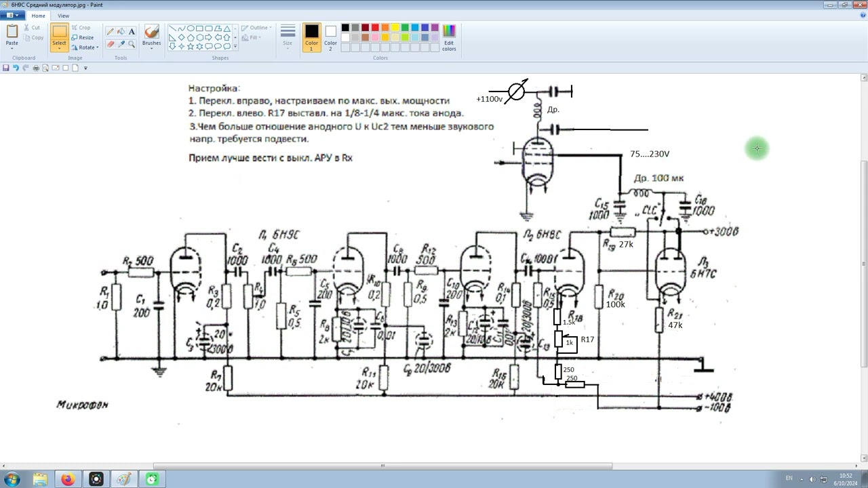Select the Text tool
This screenshot has width=868, height=488.
(132, 31)
